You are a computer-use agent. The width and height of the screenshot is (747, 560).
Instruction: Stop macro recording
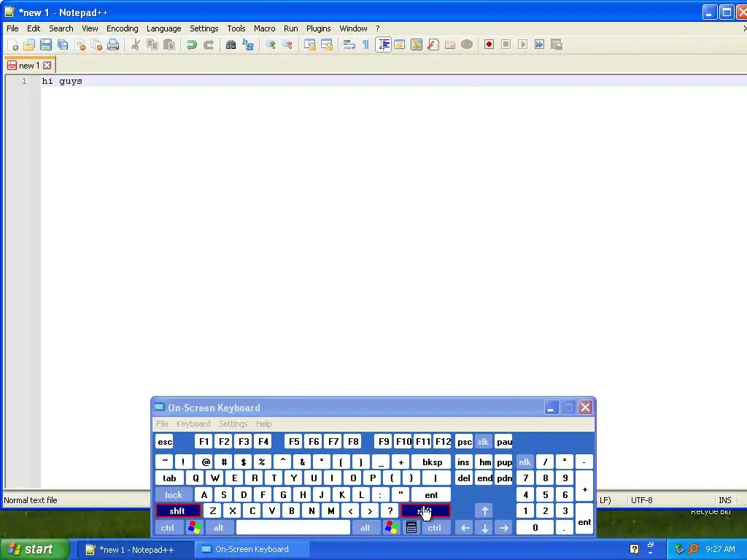[506, 44]
